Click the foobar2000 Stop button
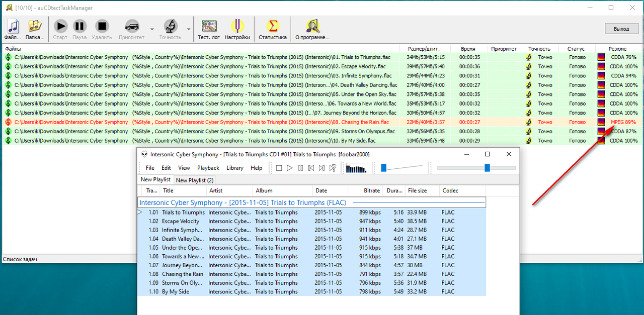 point(279,168)
